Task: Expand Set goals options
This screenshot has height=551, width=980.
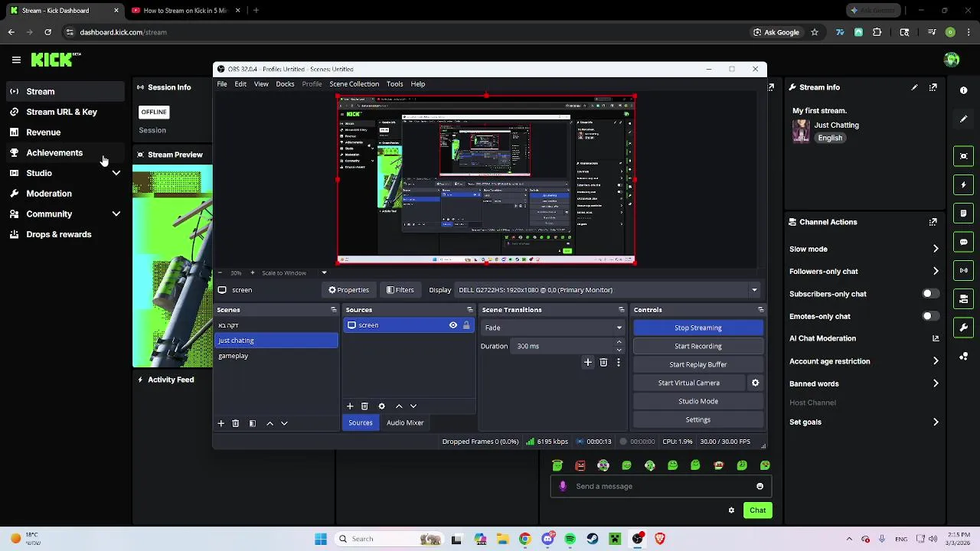Action: pos(936,422)
